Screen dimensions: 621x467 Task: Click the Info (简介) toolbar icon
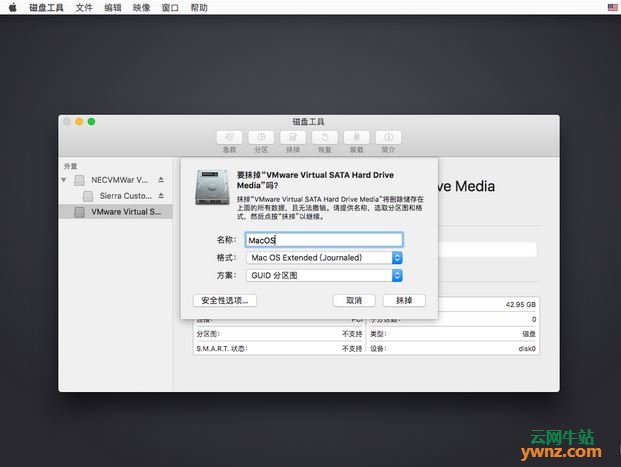tap(387, 137)
